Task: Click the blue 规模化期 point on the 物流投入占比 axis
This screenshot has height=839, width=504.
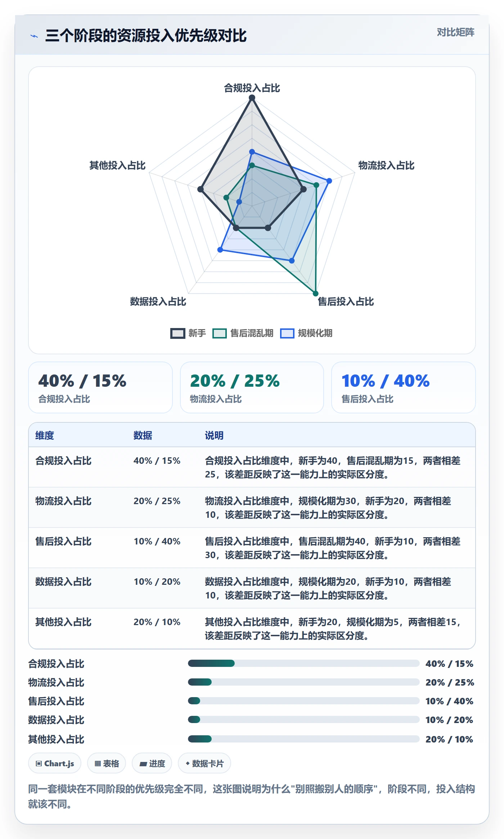Action: tap(329, 181)
